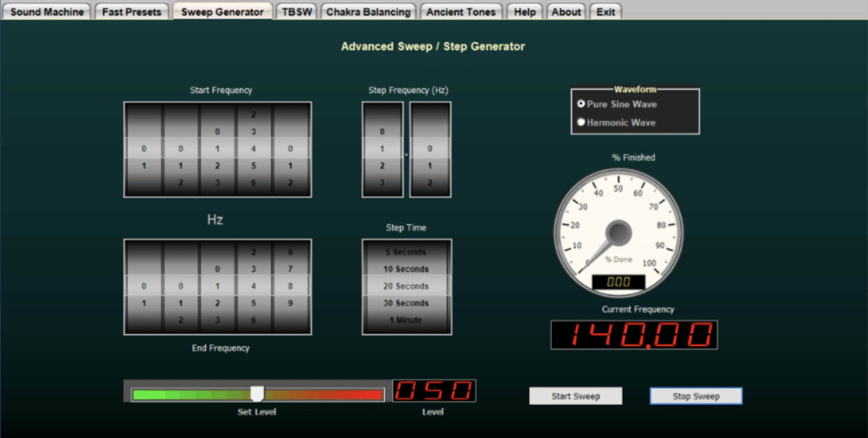
Task: Click the gauge's 000 digital readout
Action: pos(618,282)
